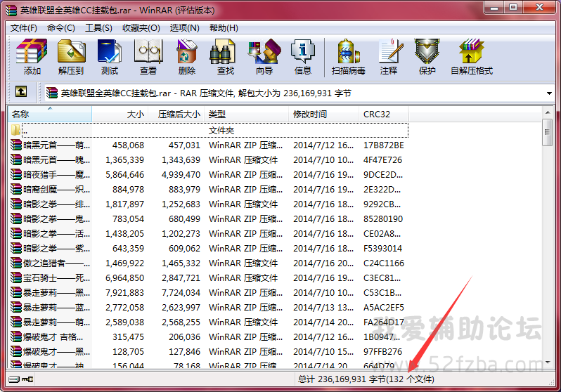The height and width of the screenshot is (392, 561).
Task: Click compressed size 206,036 cell
Action: point(184,337)
